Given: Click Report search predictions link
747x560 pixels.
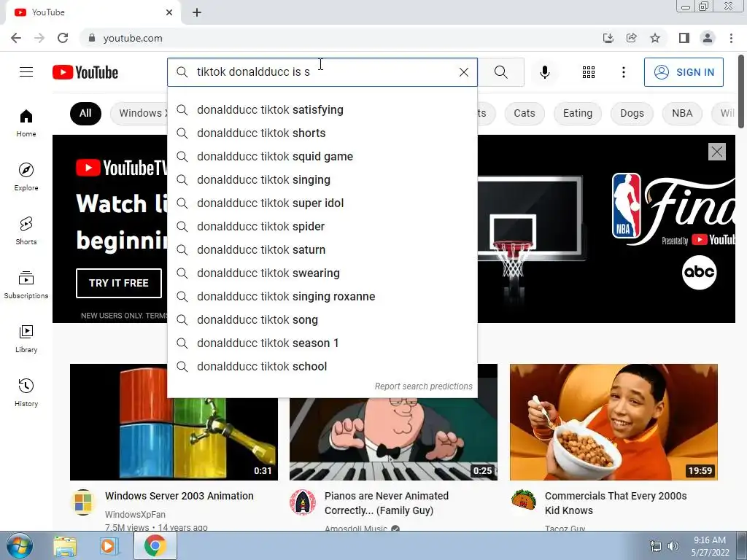Looking at the screenshot, I should click(x=423, y=386).
